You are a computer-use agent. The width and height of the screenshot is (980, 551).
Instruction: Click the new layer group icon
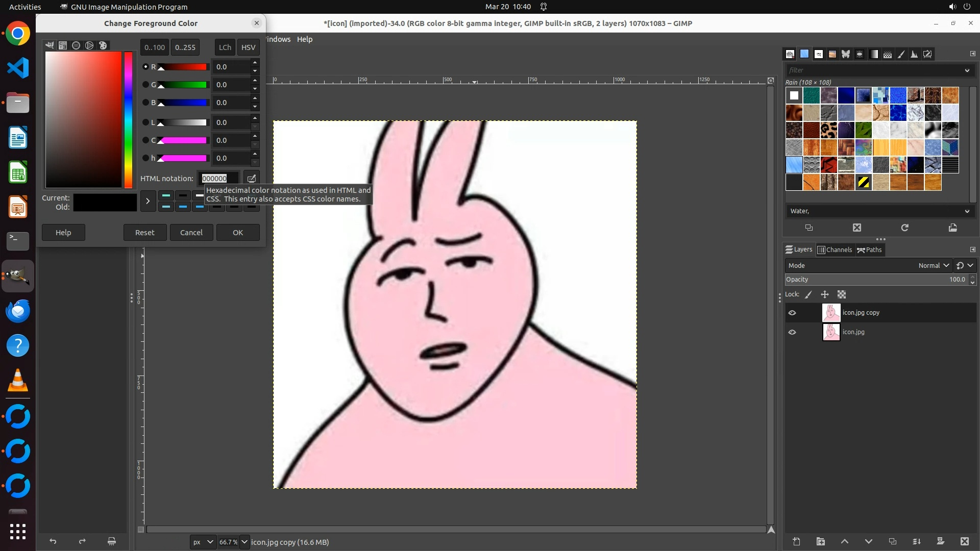pos(820,541)
